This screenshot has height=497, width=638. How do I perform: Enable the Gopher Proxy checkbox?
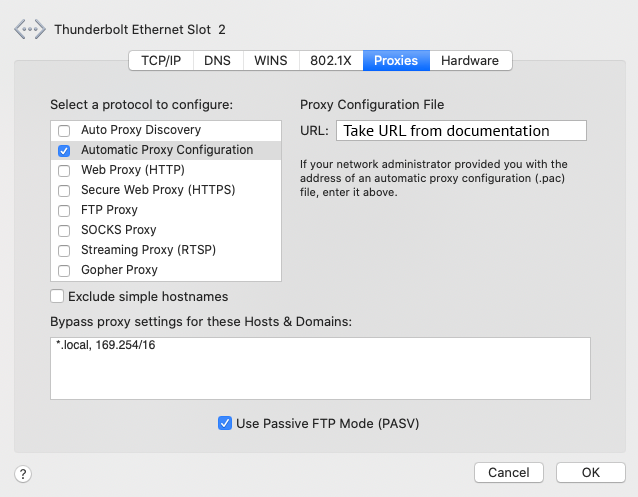click(64, 270)
